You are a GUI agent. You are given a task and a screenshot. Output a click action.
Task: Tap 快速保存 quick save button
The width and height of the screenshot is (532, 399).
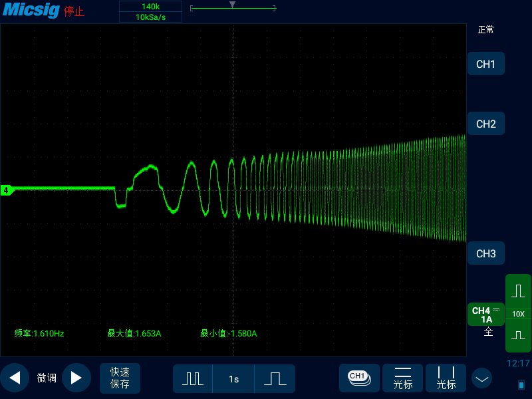point(120,378)
